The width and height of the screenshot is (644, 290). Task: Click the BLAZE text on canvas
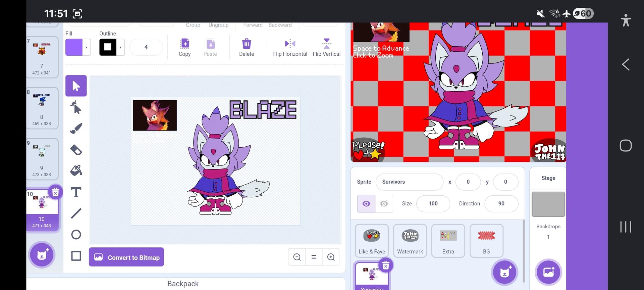coord(263,110)
